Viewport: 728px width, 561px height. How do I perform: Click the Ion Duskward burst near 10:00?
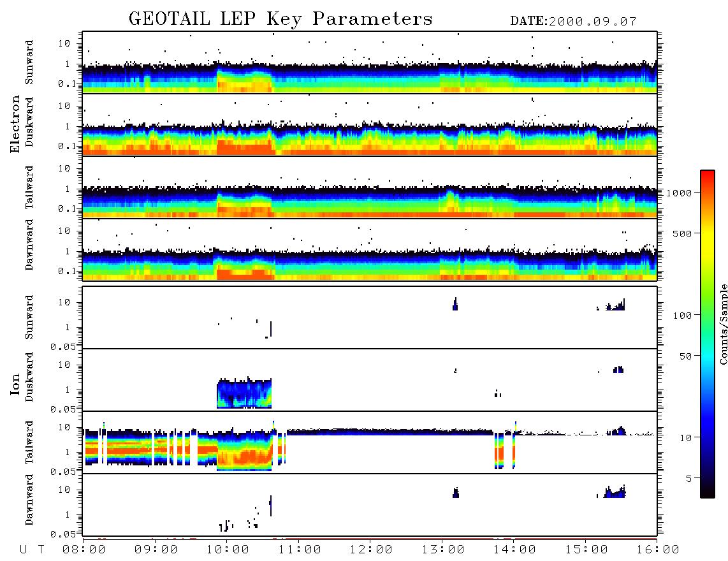[x=244, y=393]
